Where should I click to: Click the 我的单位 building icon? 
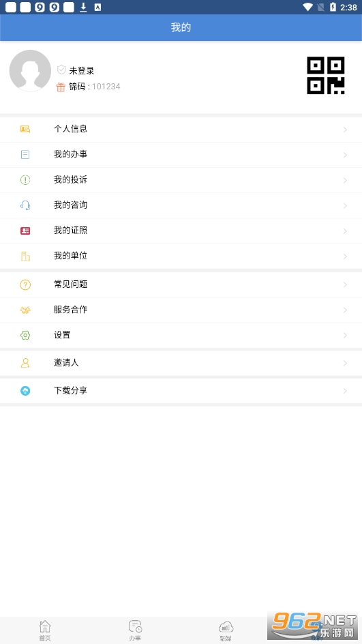25,256
